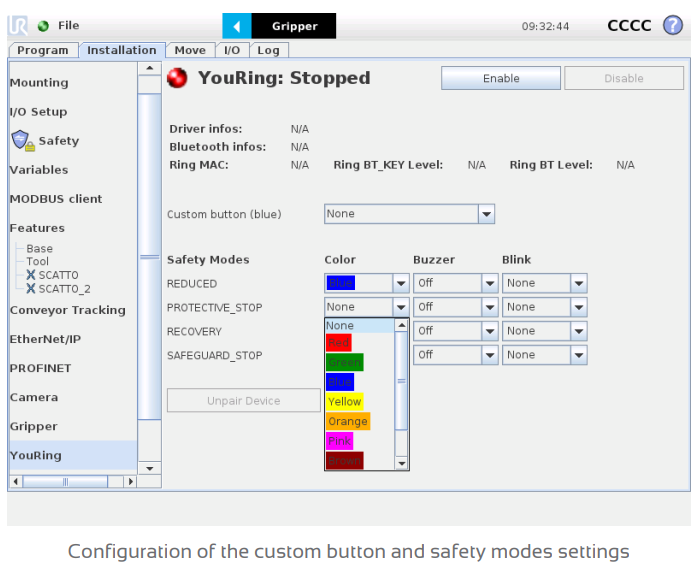Viewport: 697px width, 575px height.
Task: Click the Universal Robots logo icon
Action: pos(18,25)
